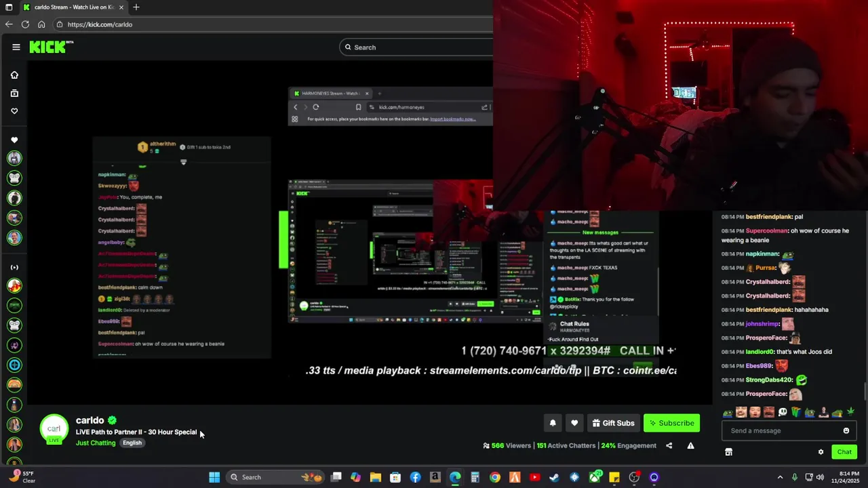This screenshot has height=488, width=868.
Task: Go to Home in Kick sidebar
Action: coord(14,75)
